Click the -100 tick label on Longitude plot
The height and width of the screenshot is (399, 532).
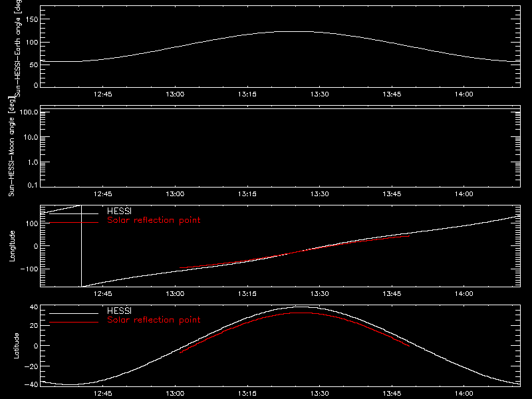[29, 269]
